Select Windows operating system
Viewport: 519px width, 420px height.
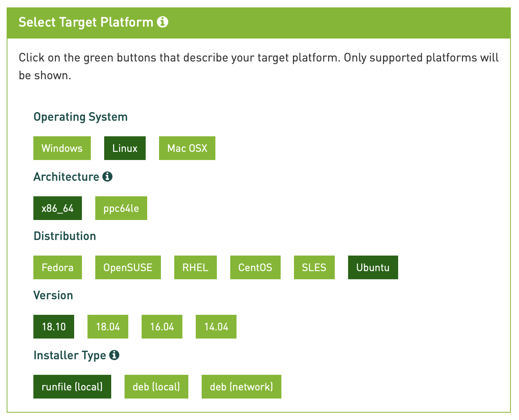pos(62,148)
